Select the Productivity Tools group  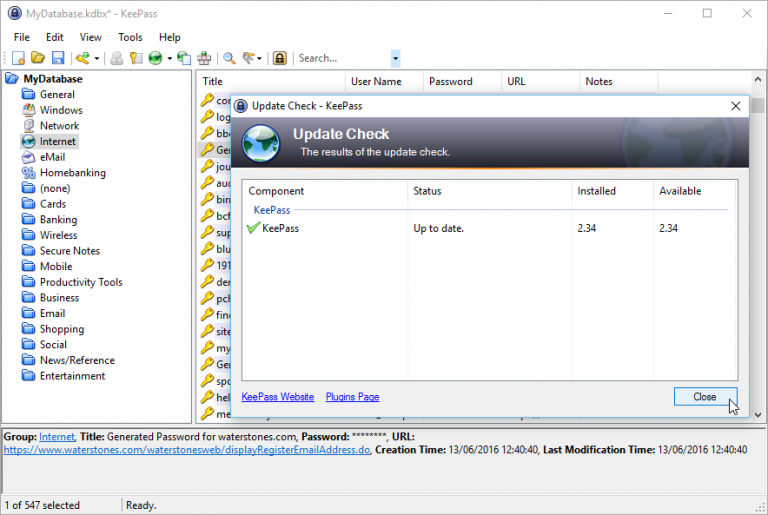(x=81, y=282)
